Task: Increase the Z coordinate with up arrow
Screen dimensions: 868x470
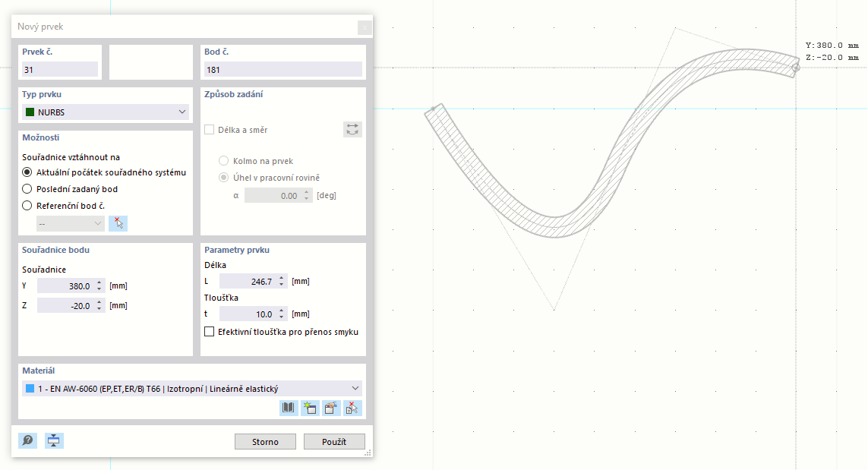Action: [x=99, y=302]
